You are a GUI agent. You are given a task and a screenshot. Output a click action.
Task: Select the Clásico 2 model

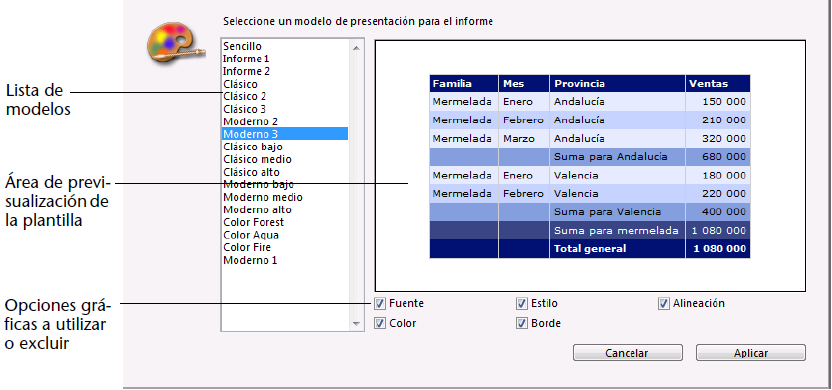point(245,97)
